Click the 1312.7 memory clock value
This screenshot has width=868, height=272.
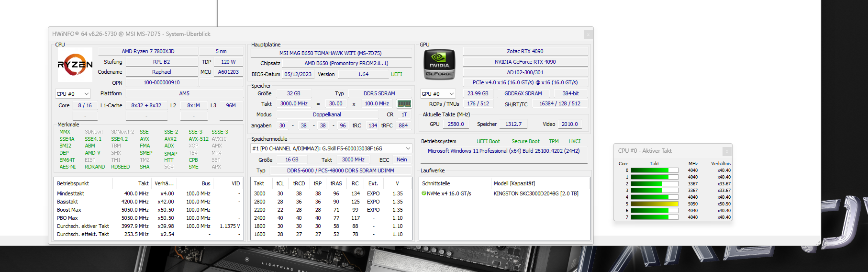[513, 124]
